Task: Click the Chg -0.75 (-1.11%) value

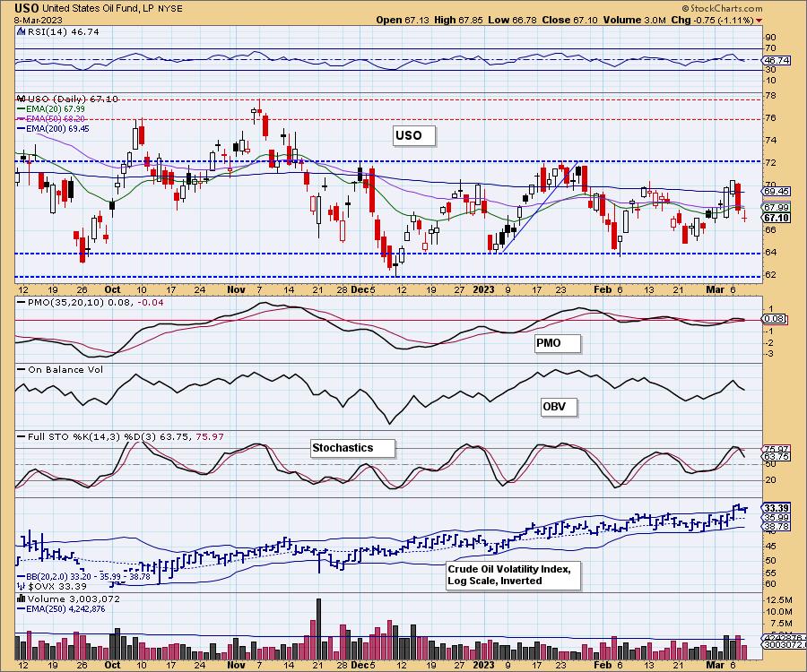Action: coord(713,20)
